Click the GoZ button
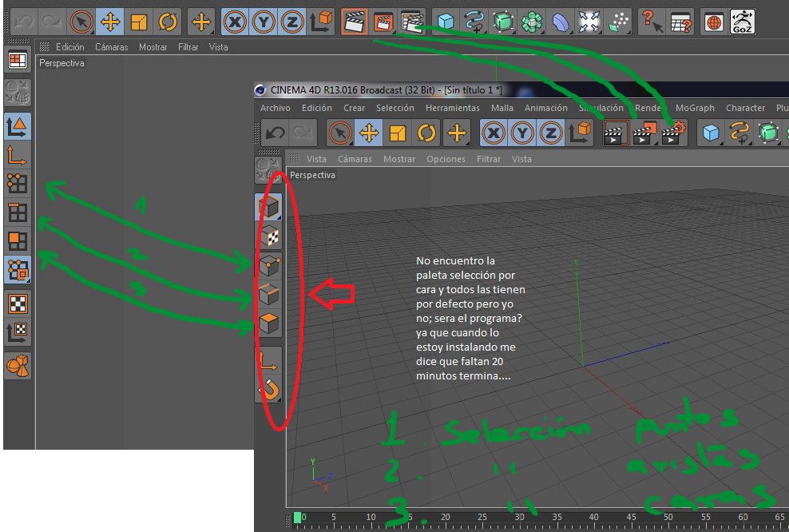 click(742, 22)
